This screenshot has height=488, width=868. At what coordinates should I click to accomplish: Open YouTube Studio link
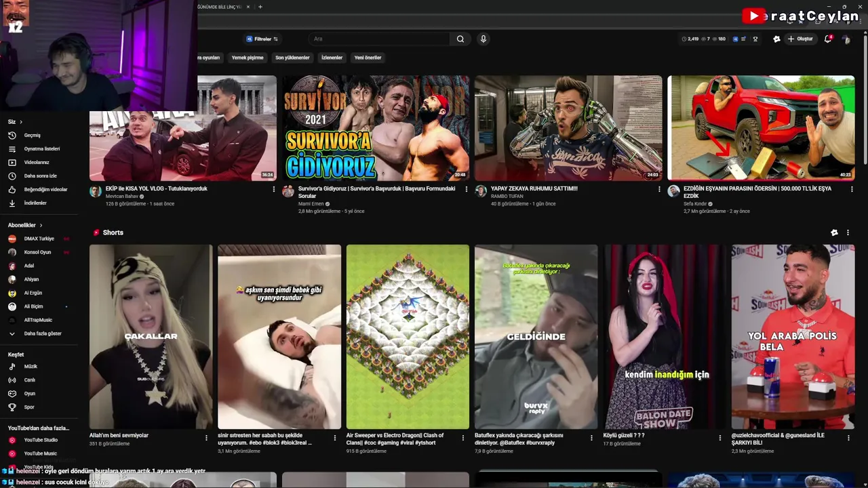(x=34, y=440)
